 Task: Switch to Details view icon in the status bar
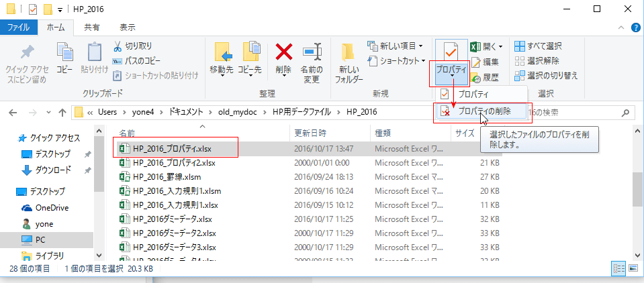click(x=618, y=269)
